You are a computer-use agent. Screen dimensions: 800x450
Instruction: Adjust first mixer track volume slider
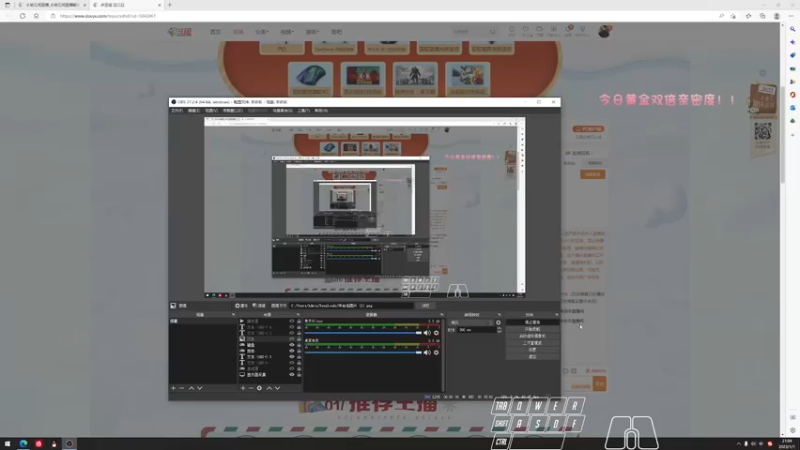(x=363, y=333)
